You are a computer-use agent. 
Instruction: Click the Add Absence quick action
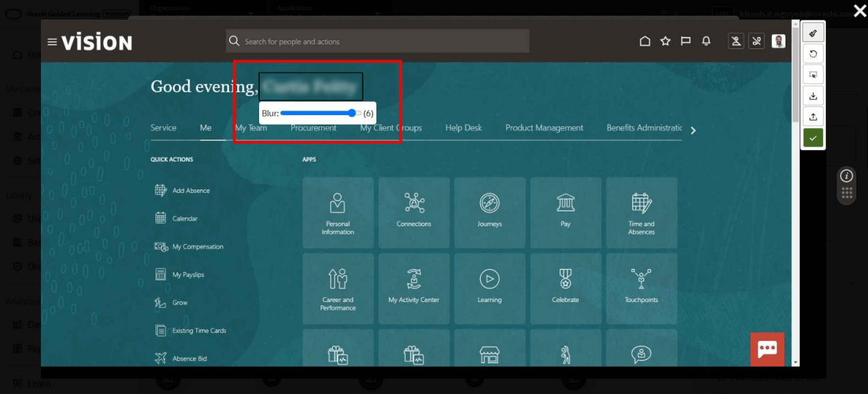(183, 190)
